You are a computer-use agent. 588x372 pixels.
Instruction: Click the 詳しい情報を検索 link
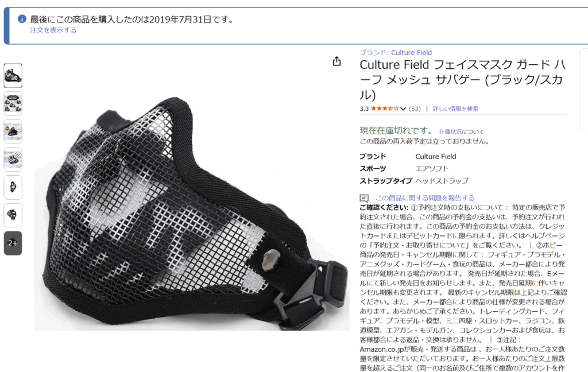[x=455, y=108]
